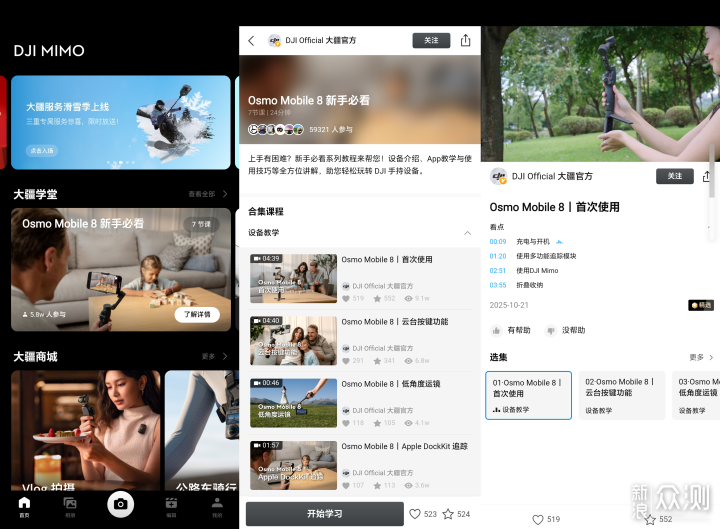Click lesson title Osmo Mobile 8 | Apple DockKit 追踪
The image size is (720, 529).
(x=405, y=446)
